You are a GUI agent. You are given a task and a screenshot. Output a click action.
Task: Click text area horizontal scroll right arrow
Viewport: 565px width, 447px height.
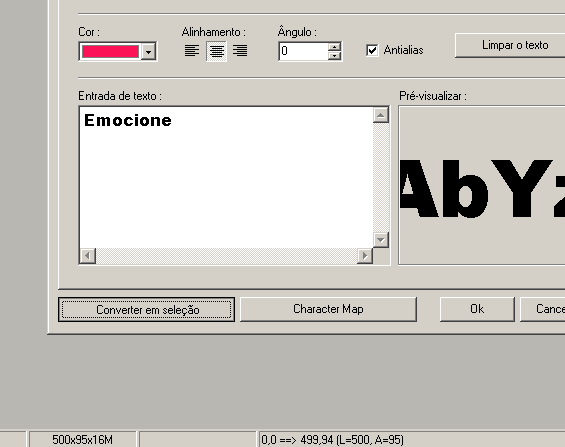tap(365, 256)
